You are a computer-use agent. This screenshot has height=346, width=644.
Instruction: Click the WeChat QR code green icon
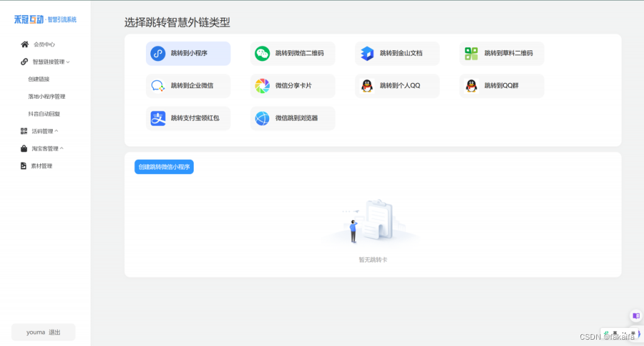[262, 53]
